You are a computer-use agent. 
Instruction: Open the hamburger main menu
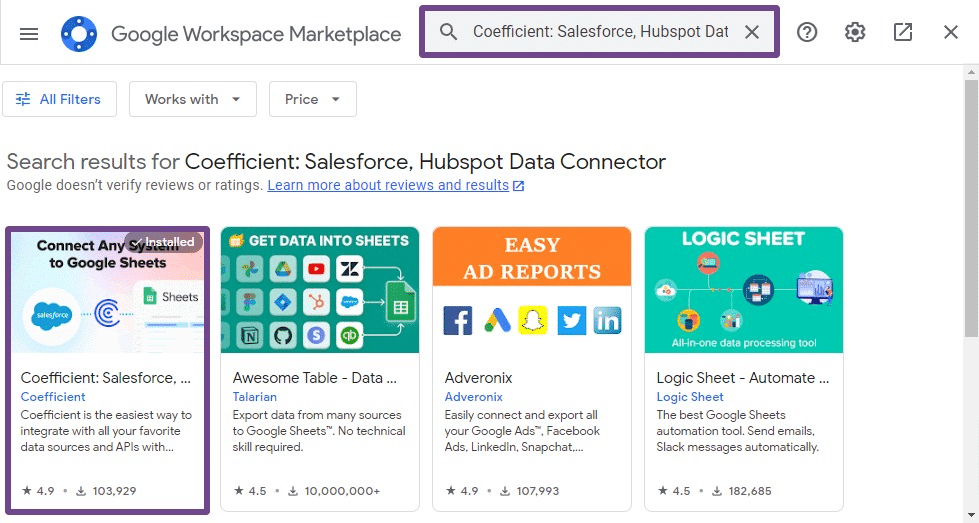(29, 34)
